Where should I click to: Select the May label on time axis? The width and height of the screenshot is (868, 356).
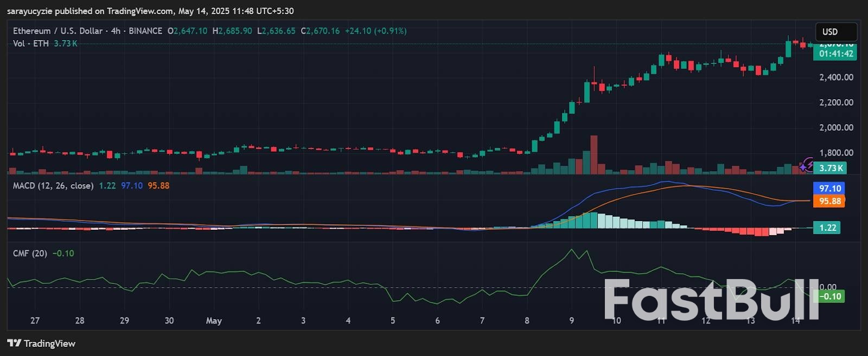pyautogui.click(x=214, y=321)
